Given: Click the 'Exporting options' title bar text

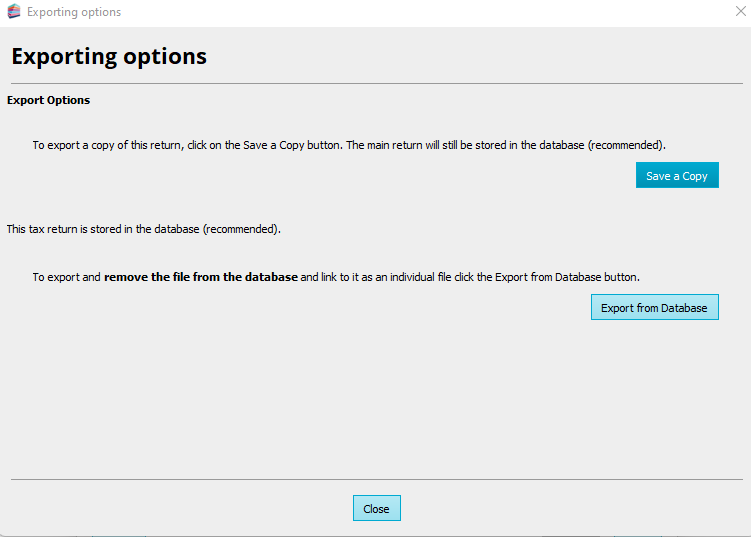Looking at the screenshot, I should 74,12.
